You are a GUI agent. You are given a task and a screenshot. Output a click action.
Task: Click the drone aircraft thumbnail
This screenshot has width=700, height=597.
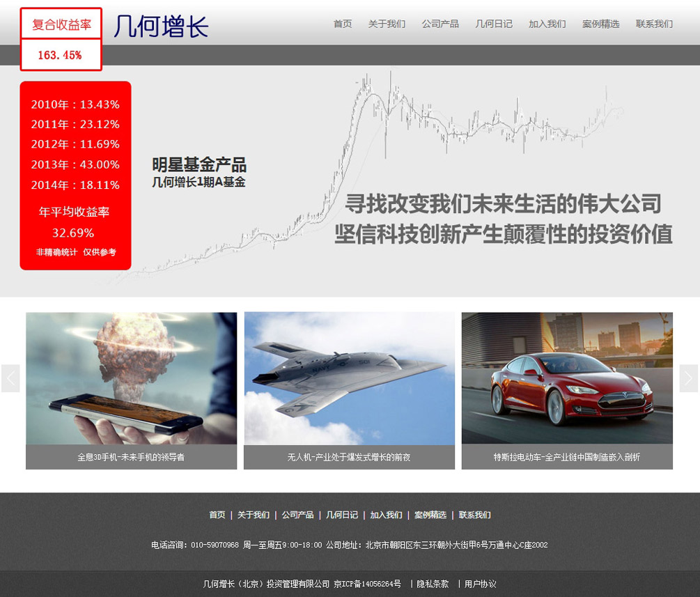[349, 378]
